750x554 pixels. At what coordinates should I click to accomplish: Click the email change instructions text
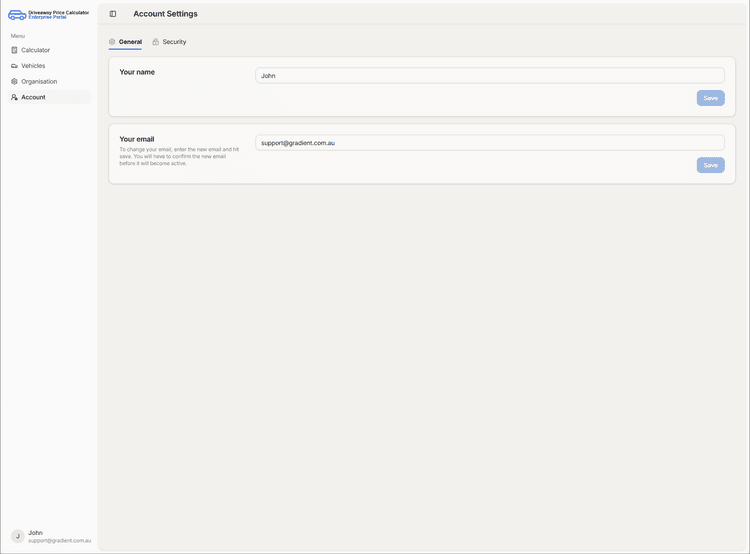(x=179, y=156)
